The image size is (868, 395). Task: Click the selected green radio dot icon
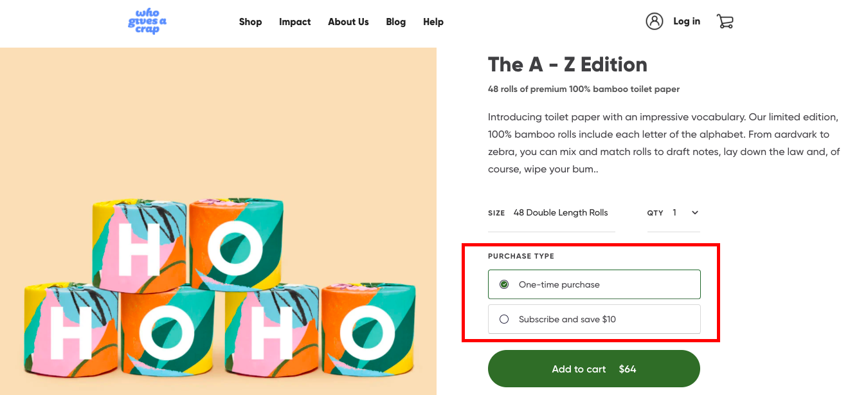point(504,284)
